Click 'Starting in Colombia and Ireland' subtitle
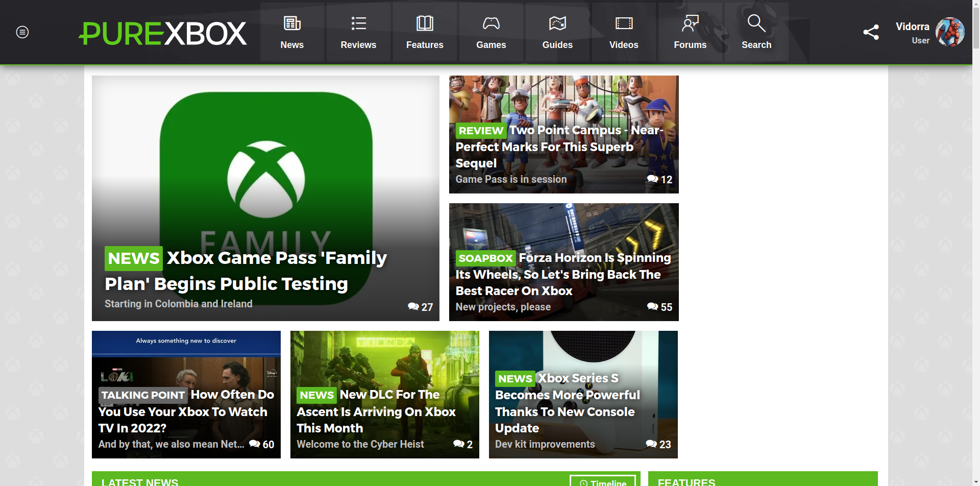The image size is (980, 486). pos(178,304)
